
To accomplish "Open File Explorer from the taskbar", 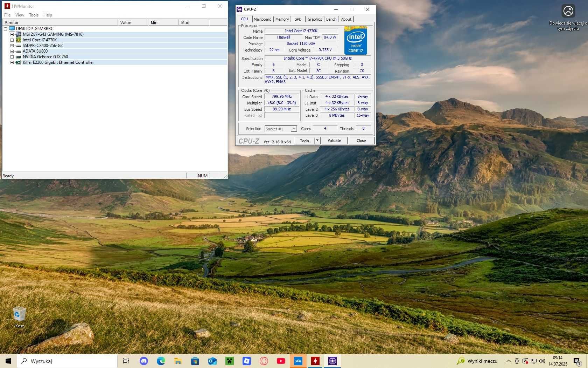I will click(x=178, y=361).
